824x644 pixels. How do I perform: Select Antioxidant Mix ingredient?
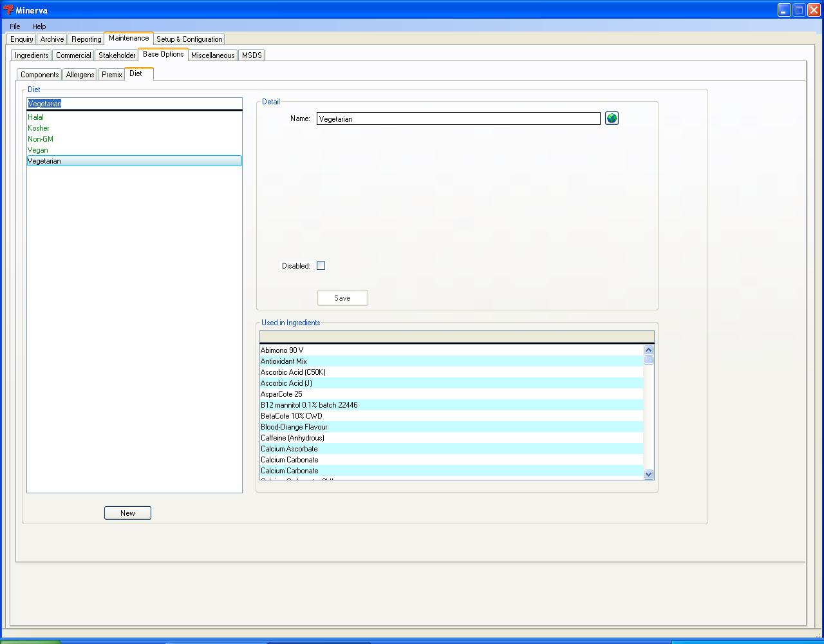pos(451,361)
